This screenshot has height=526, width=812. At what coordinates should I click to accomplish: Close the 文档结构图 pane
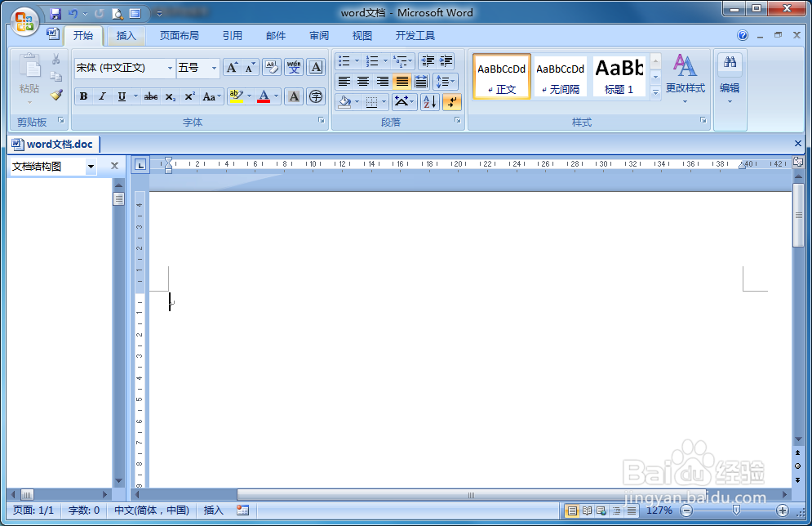click(x=114, y=166)
